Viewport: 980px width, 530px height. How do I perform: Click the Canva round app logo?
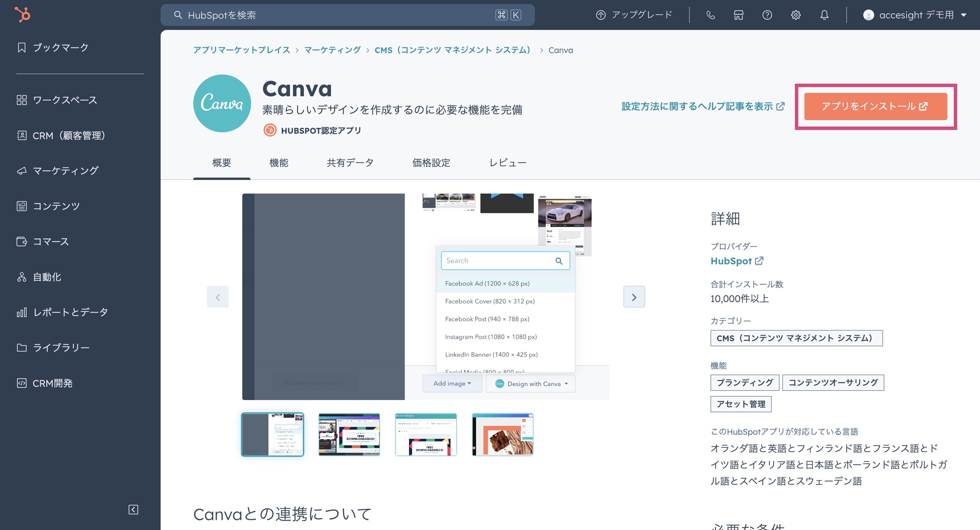(x=222, y=103)
